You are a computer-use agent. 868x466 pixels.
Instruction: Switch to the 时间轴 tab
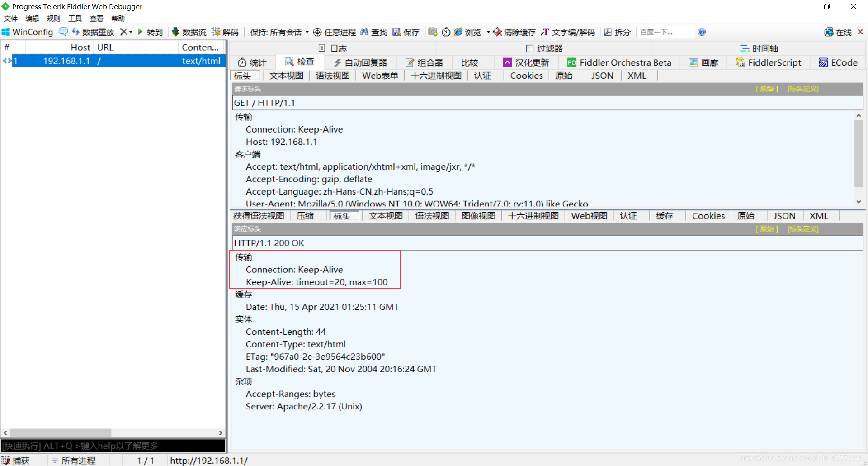point(759,48)
